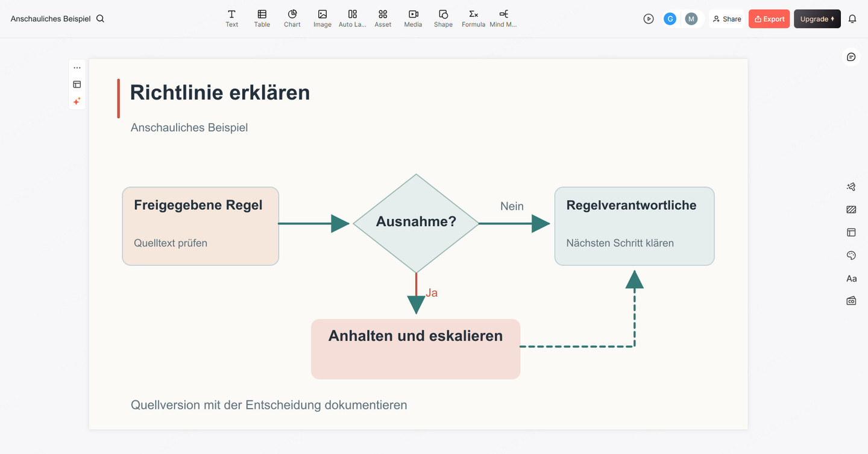Open the striped background icon in the right sidebar
This screenshot has height=454, width=868.
(851, 210)
